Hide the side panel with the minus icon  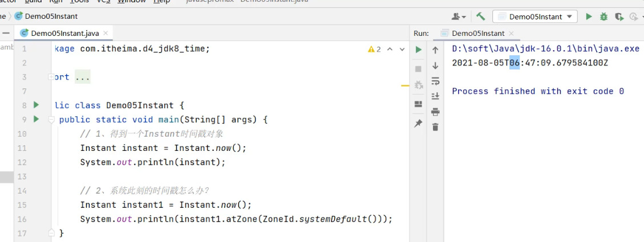click(6, 33)
